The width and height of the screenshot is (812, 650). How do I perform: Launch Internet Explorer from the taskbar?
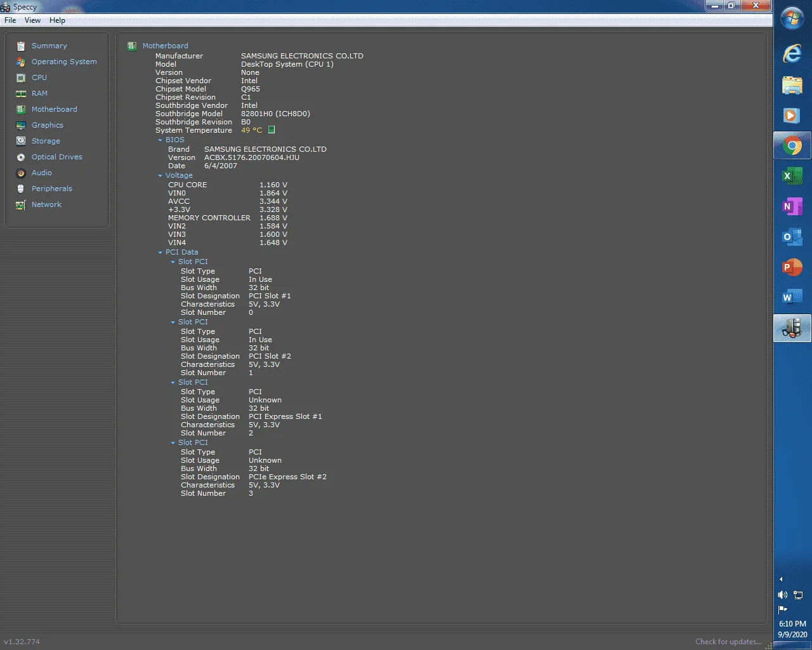(x=792, y=53)
